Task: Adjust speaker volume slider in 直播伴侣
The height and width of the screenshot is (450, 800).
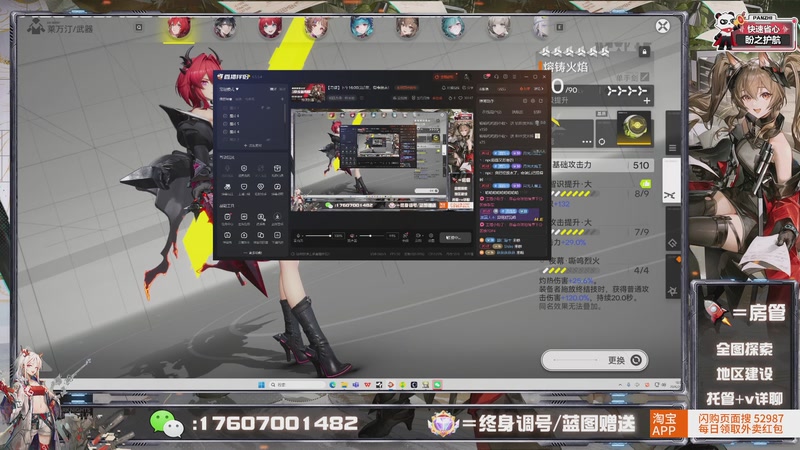Action: 371,236
